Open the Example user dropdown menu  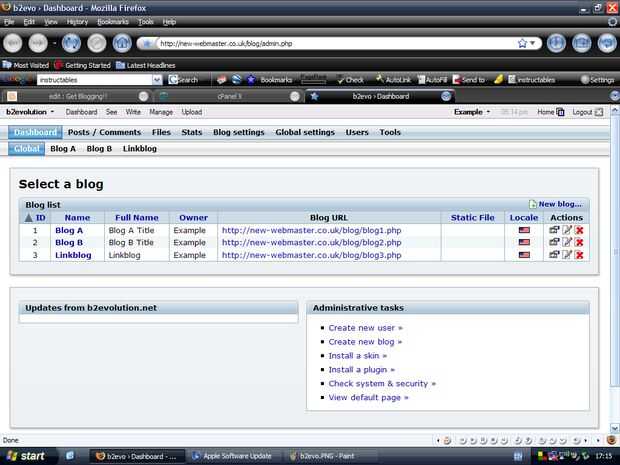click(x=472, y=112)
